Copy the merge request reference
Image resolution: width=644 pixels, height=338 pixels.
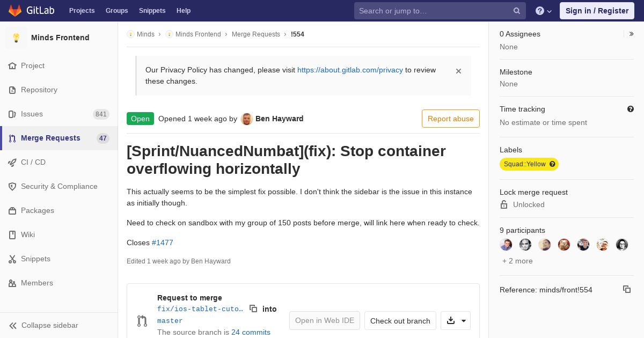[627, 289]
